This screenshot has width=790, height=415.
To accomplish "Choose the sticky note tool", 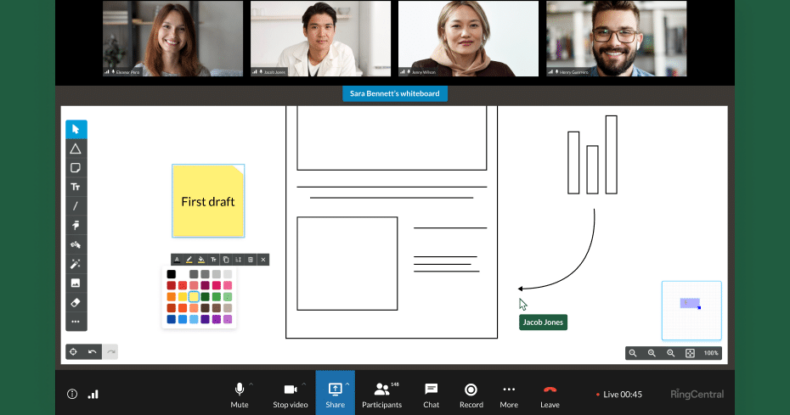I will coord(76,167).
